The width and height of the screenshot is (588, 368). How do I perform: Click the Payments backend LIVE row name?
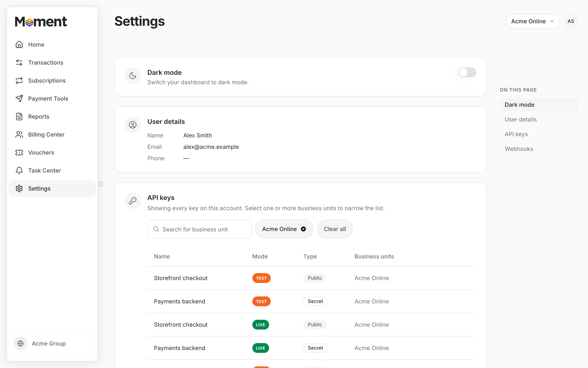[179, 348]
